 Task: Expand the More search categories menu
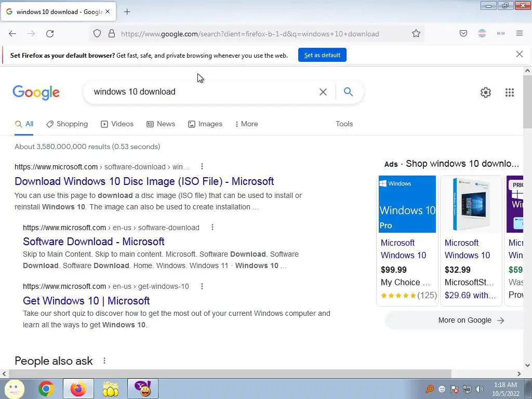click(247, 124)
